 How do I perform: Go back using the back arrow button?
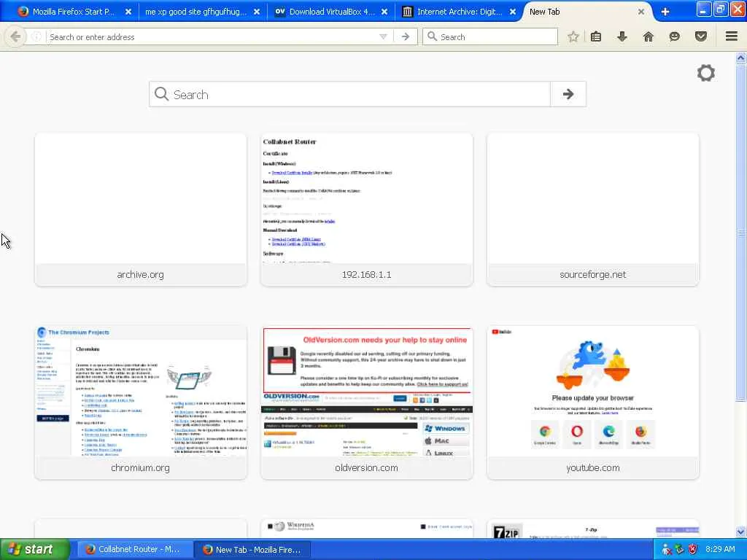(x=15, y=36)
